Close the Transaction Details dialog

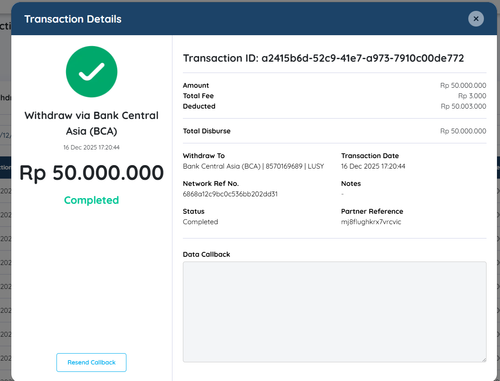click(x=476, y=19)
